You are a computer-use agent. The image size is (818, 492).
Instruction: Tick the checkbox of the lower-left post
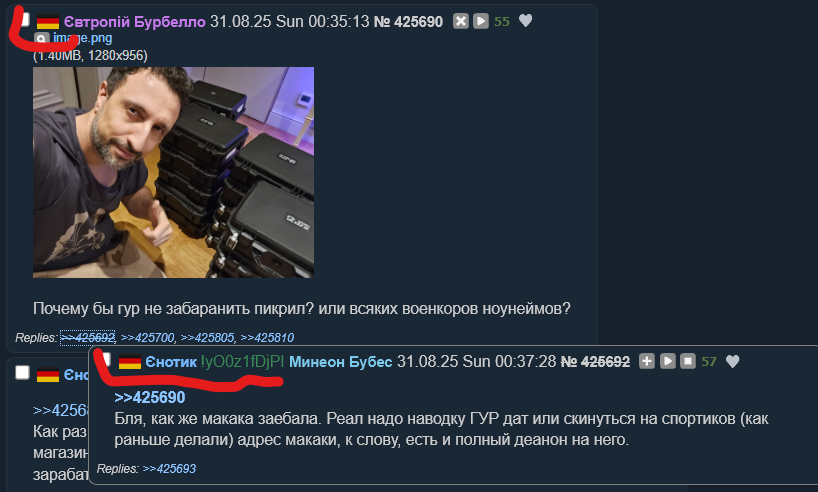click(x=22, y=373)
